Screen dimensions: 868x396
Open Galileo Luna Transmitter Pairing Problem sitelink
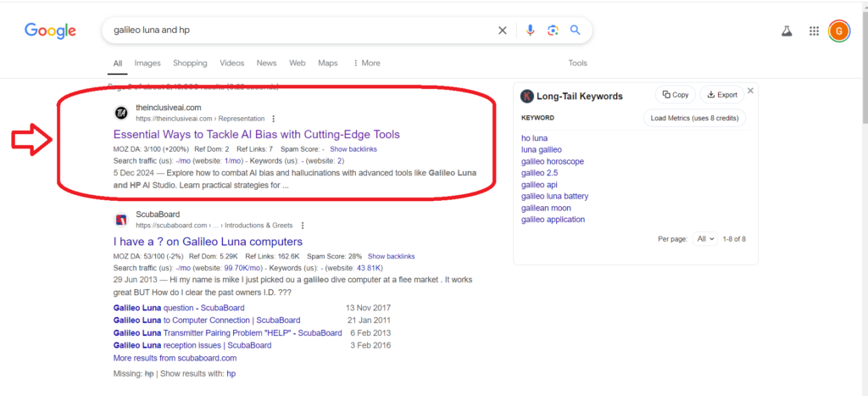227,333
